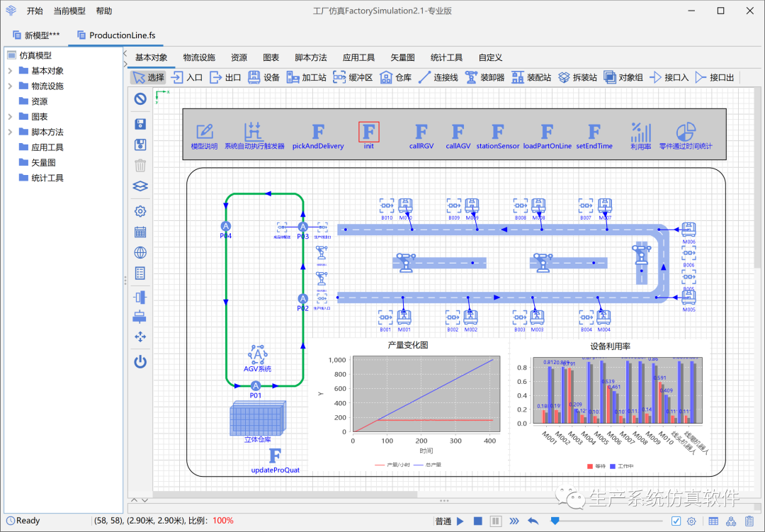Click the layers icon in the left toolbar
The height and width of the screenshot is (532, 765).
pos(140,186)
